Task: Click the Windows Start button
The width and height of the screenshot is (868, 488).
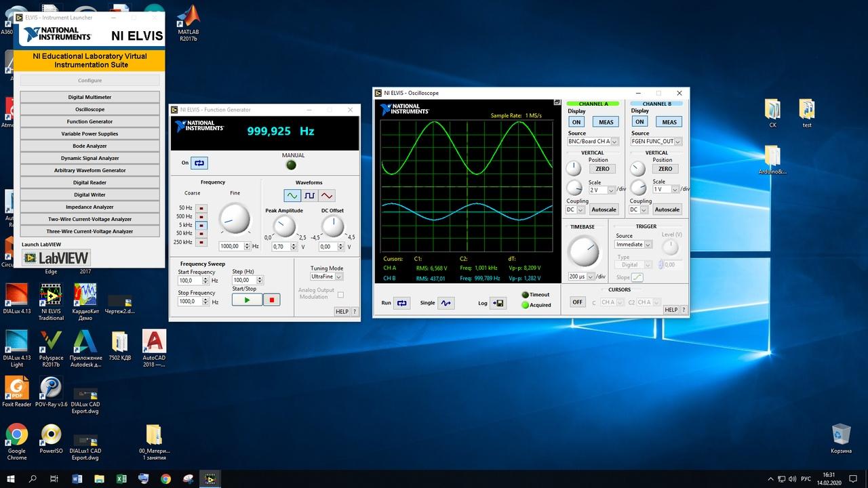Action: [x=11, y=479]
